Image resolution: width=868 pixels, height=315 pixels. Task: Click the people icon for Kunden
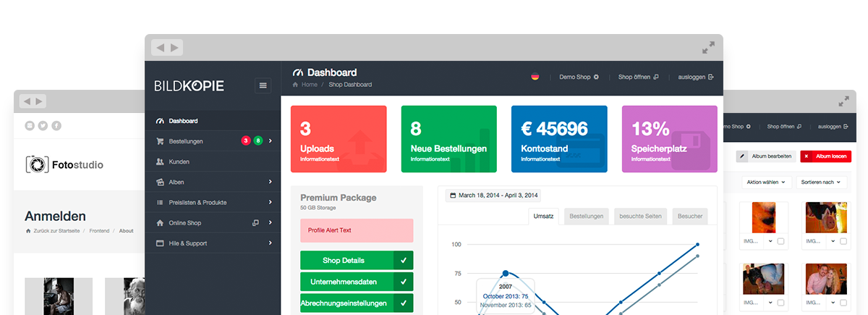160,161
